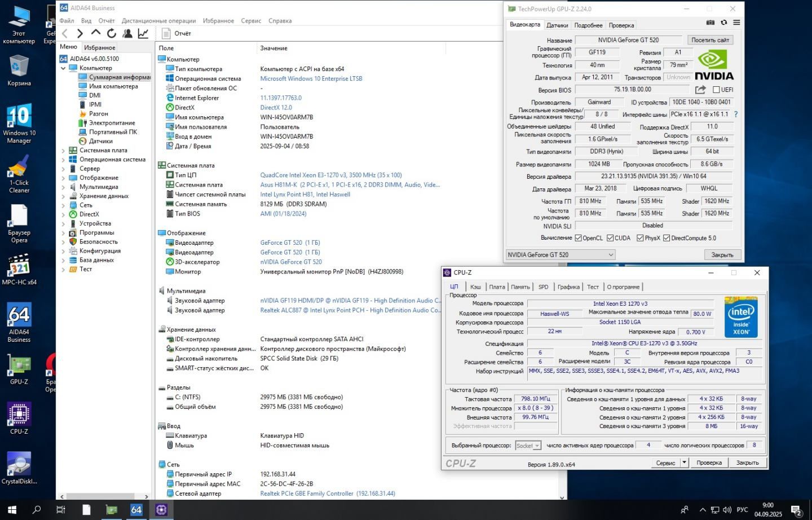Open the Сервис dropdown arrow in CPU-Z
Screen dimensions: 812x520
click(x=684, y=462)
